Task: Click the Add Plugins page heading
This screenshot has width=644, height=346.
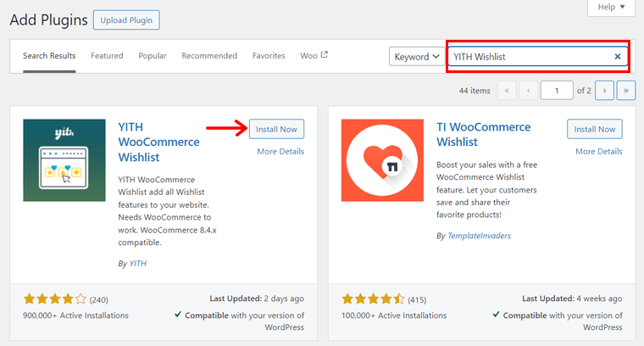Action: [49, 20]
